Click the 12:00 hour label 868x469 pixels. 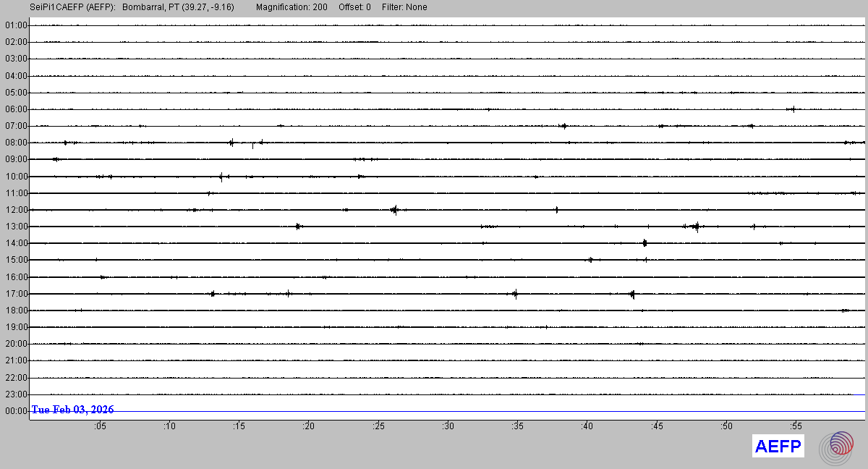(x=16, y=210)
